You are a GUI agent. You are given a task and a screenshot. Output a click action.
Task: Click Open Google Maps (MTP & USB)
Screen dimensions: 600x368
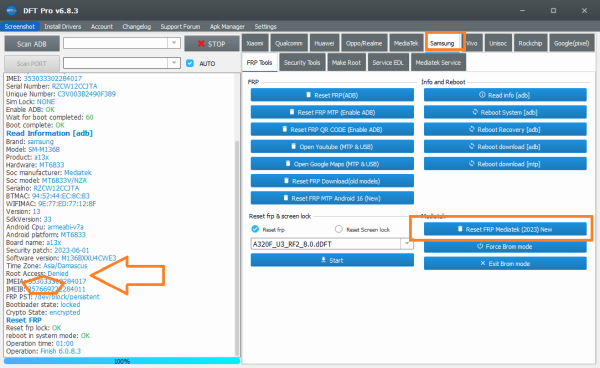click(x=332, y=164)
